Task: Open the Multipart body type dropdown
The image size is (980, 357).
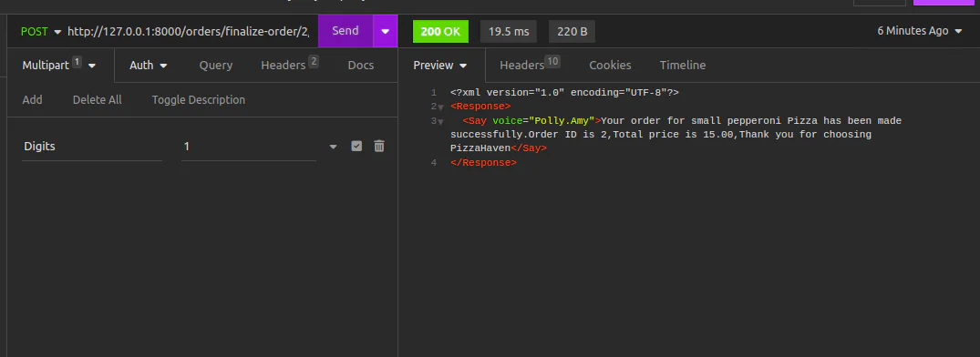Action: [x=59, y=65]
